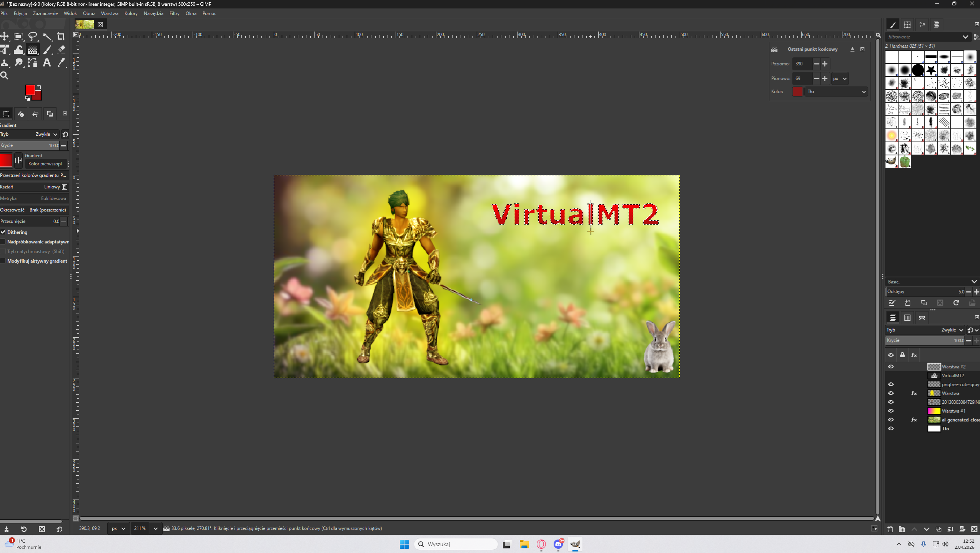Enable Modyfikuj aktywny gradient checkbox
The image size is (980, 553).
3,261
